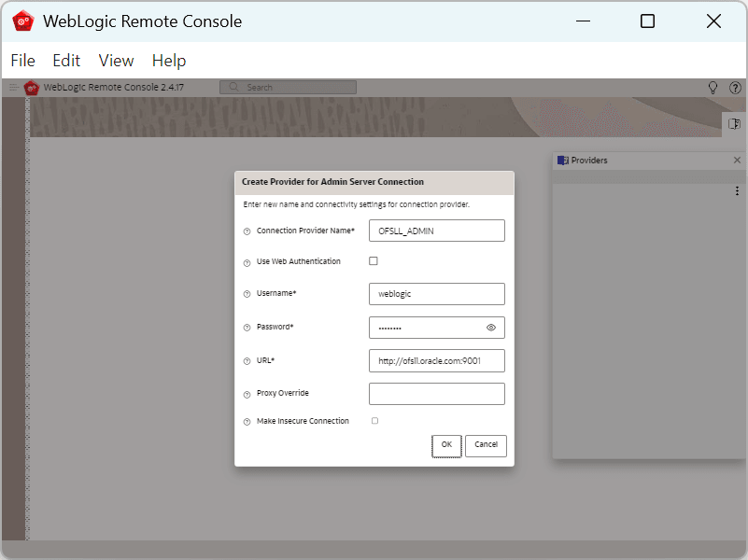Show help icon next to Password

click(x=247, y=328)
